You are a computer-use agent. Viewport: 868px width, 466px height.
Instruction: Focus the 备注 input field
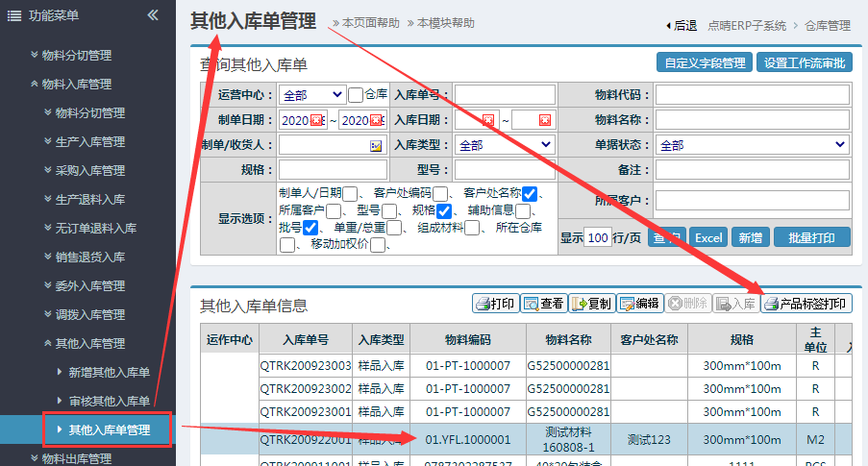coord(753,170)
